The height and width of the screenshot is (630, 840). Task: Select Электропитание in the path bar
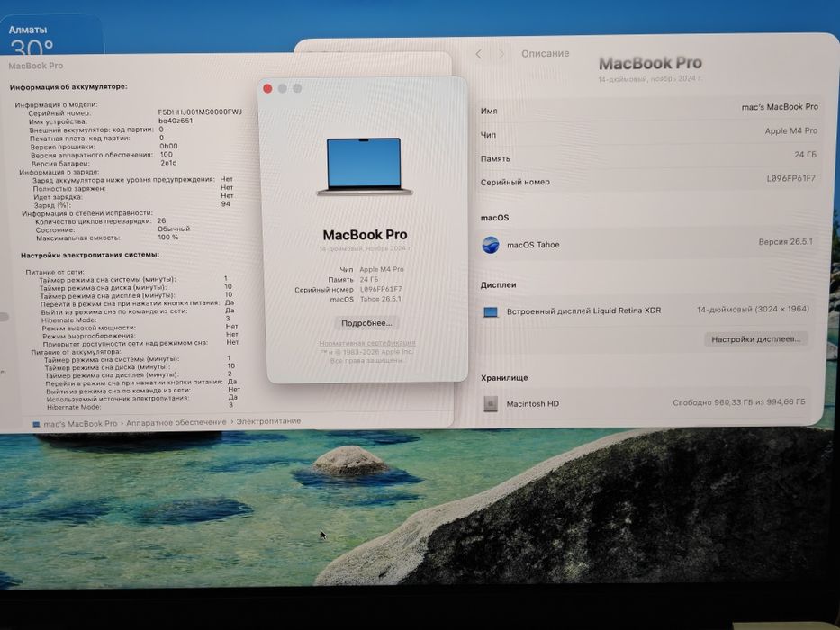point(268,421)
